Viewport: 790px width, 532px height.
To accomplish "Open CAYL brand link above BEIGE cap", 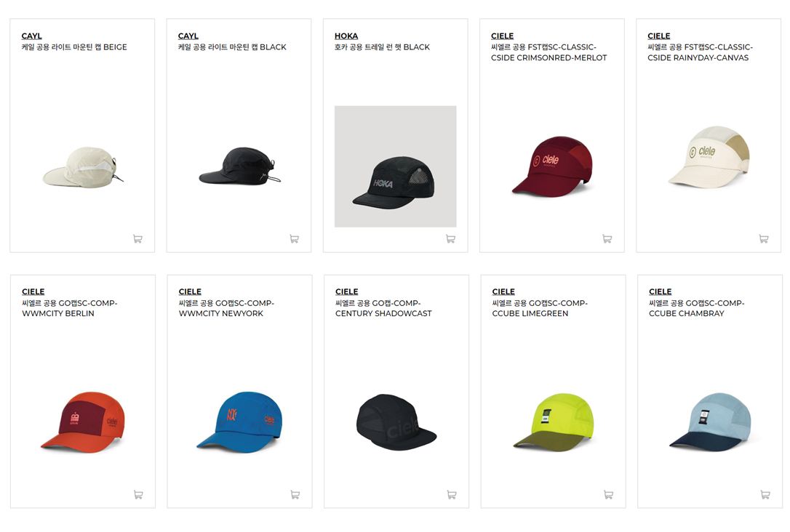I will (32, 36).
